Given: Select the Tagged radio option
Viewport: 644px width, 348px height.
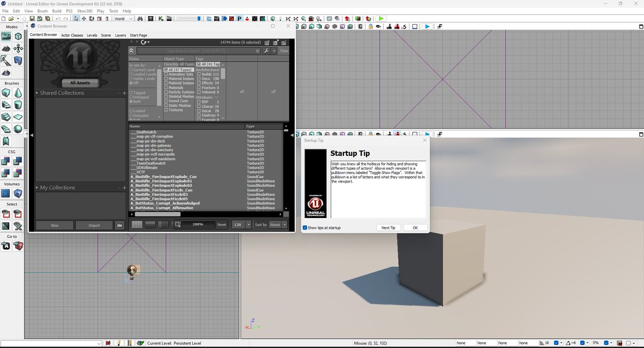Looking at the screenshot, I should tap(130, 92).
